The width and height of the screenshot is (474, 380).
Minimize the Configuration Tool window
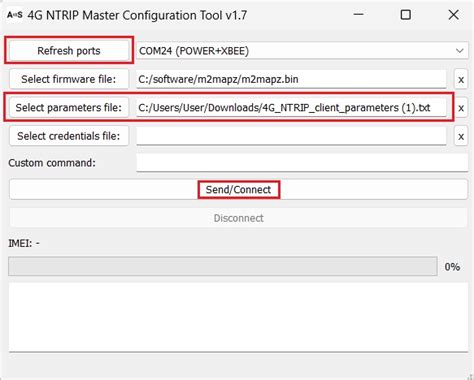pos(358,15)
